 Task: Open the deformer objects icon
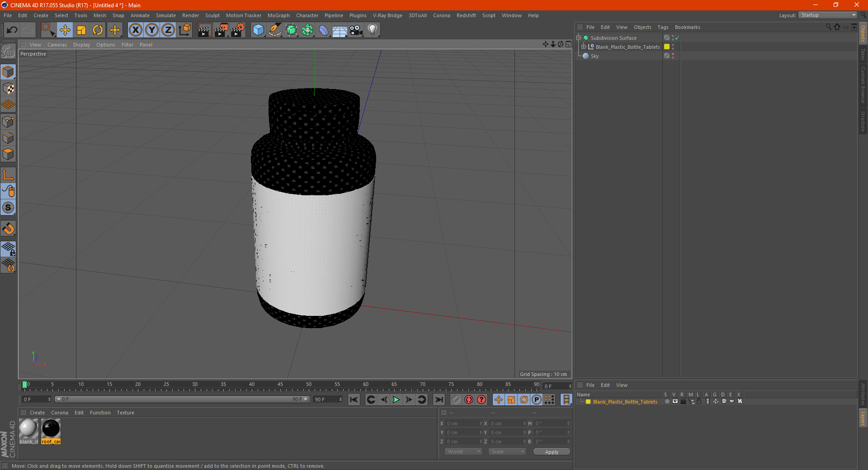click(324, 30)
